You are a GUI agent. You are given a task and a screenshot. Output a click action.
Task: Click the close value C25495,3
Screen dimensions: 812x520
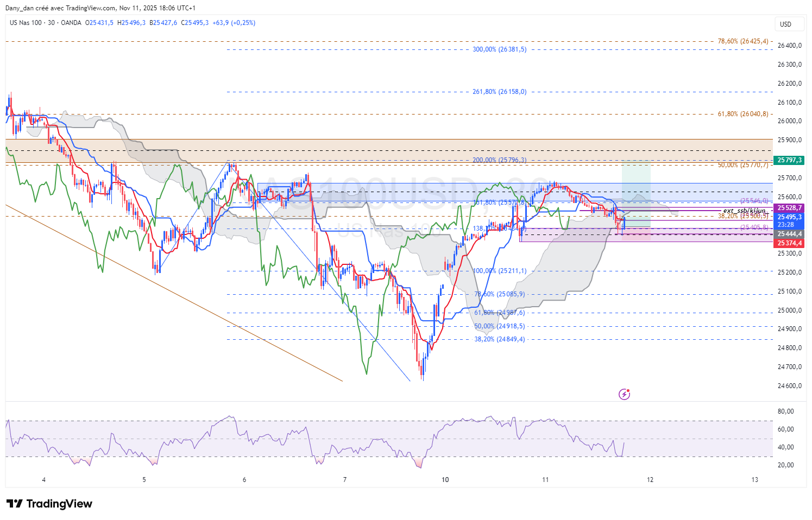[195, 23]
